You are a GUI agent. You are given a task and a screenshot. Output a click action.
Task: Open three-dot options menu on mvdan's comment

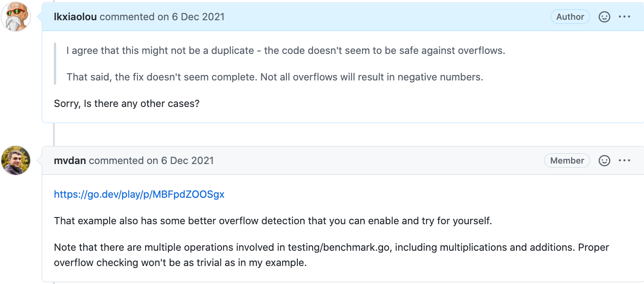coord(625,161)
